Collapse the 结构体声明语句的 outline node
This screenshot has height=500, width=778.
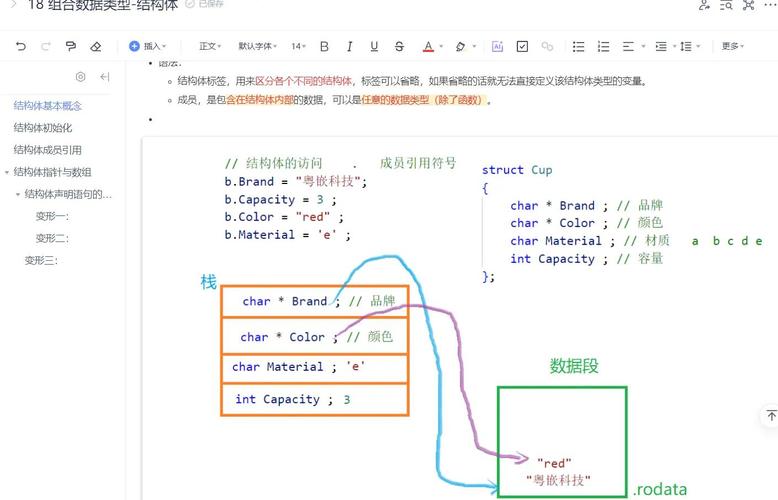(x=18, y=194)
